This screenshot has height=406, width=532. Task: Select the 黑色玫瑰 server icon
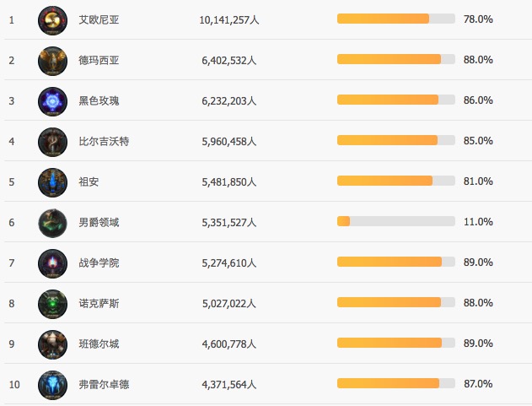click(52, 100)
